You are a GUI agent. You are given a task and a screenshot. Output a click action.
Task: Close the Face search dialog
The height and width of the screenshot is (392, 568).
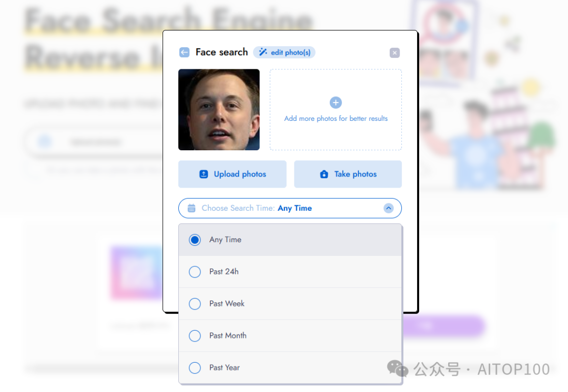tap(394, 53)
